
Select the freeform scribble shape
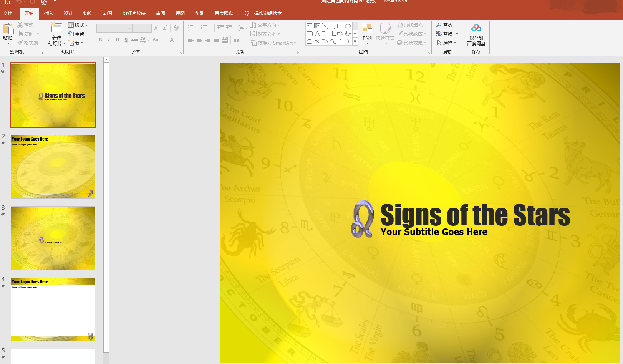[317, 41]
